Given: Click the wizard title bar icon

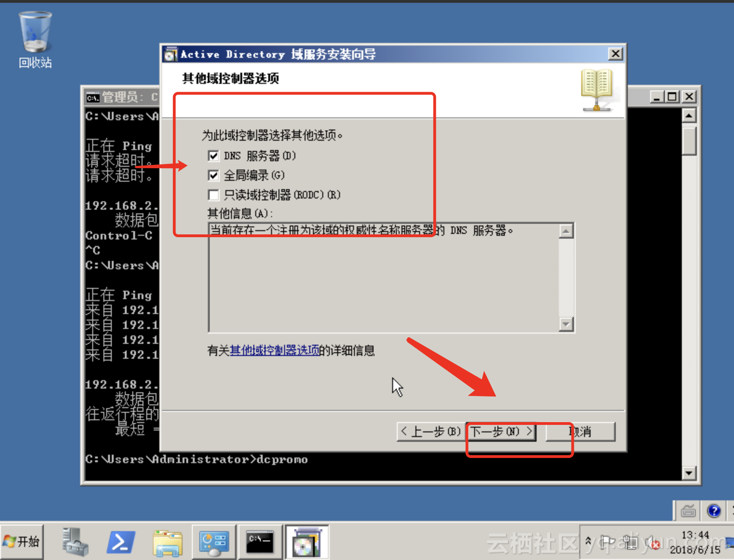Looking at the screenshot, I should click(170, 55).
